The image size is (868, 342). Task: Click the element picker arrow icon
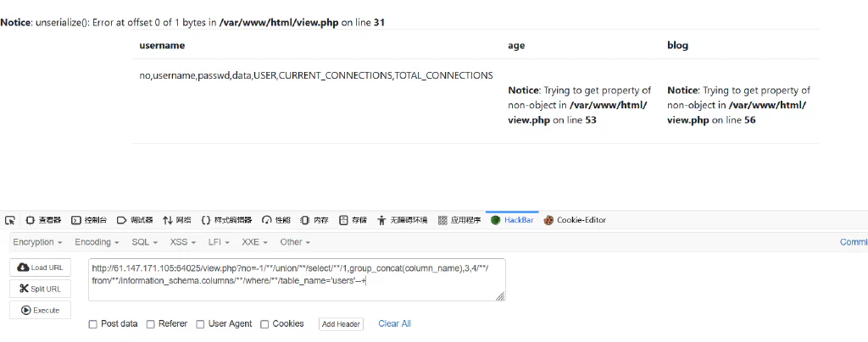tap(10, 220)
